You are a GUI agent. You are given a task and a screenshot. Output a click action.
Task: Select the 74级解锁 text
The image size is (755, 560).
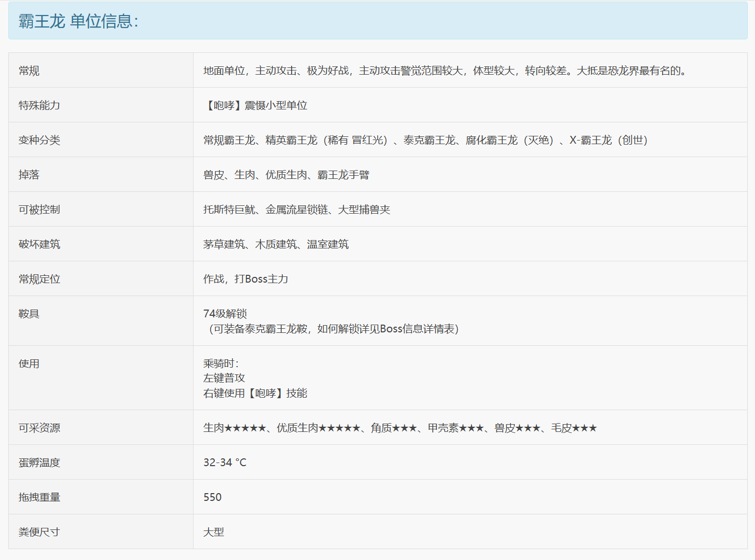coord(225,314)
